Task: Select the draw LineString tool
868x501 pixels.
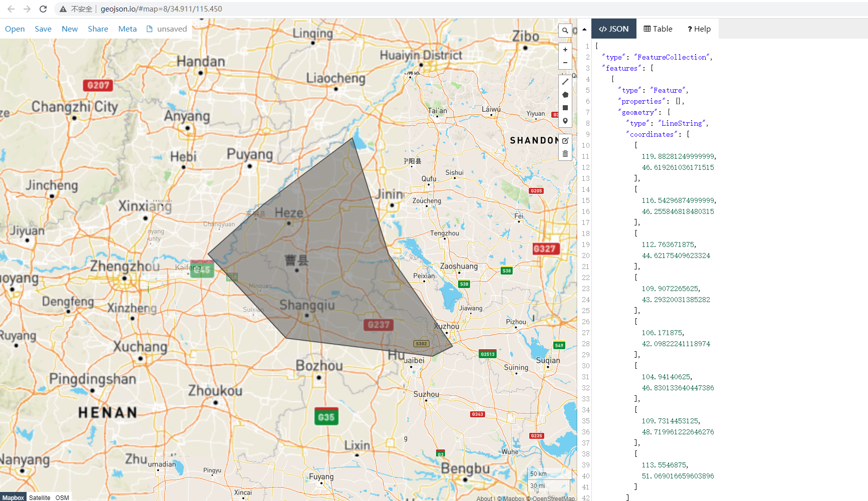Action: [x=565, y=81]
